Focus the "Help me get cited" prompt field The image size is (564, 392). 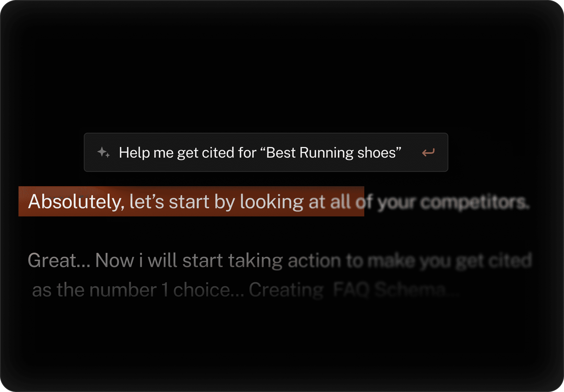[266, 152]
